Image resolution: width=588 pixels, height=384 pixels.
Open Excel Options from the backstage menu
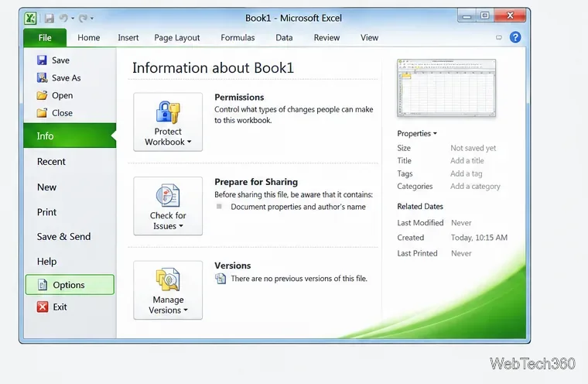70,285
